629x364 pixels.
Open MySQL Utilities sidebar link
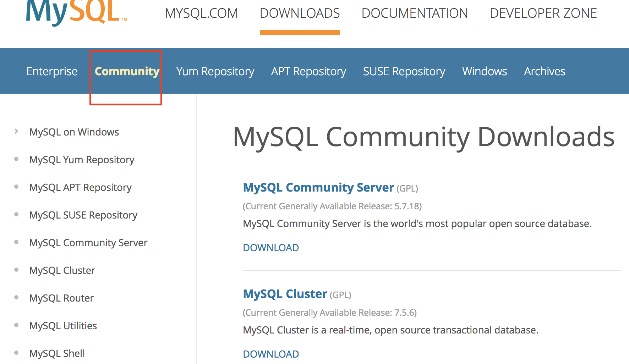(x=63, y=326)
